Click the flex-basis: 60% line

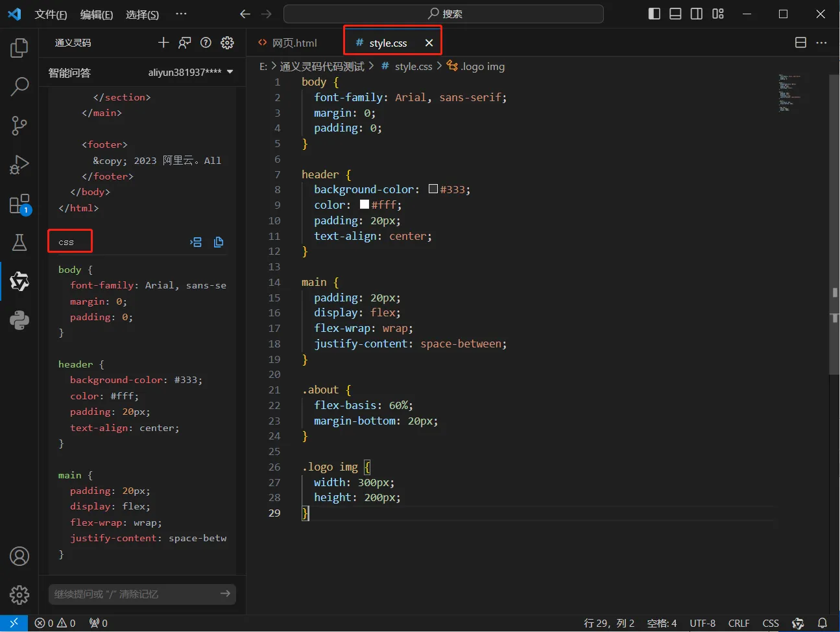point(363,405)
